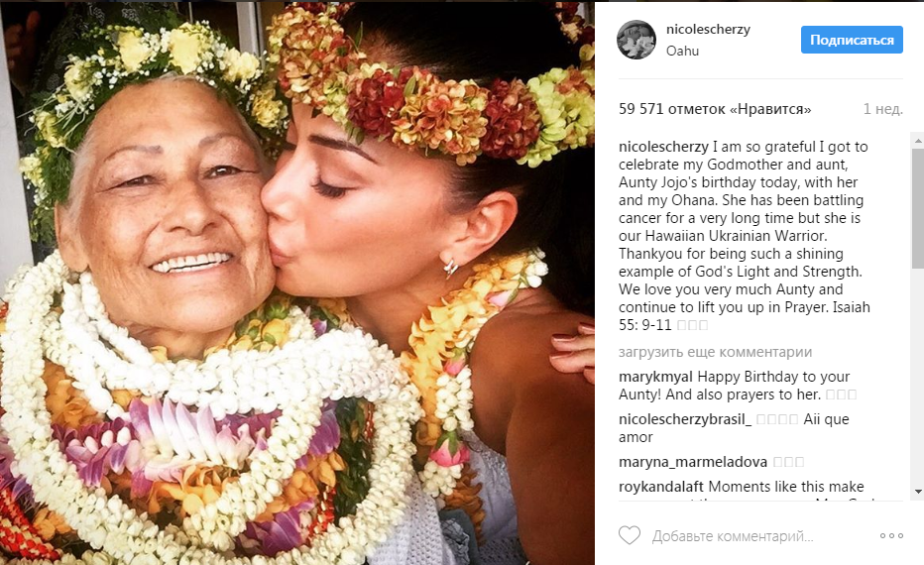Open nicolescherzybrasil_ commenter profile
The image size is (924, 565).
click(x=684, y=419)
